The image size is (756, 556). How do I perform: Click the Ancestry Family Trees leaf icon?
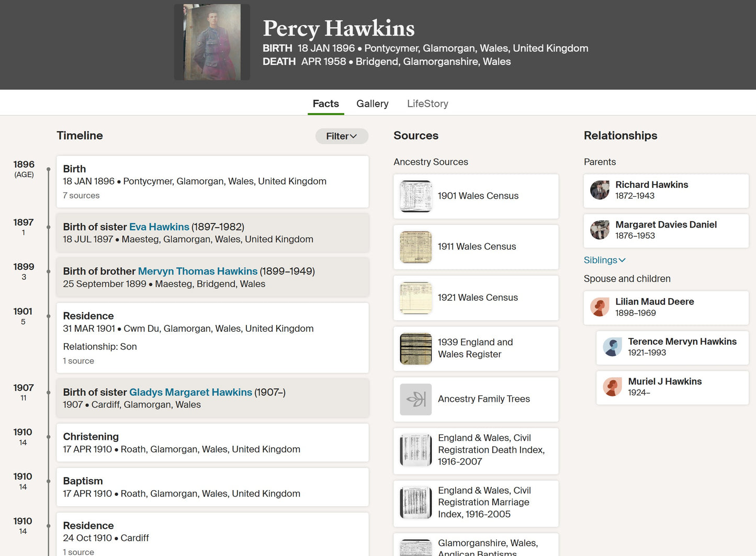click(415, 399)
